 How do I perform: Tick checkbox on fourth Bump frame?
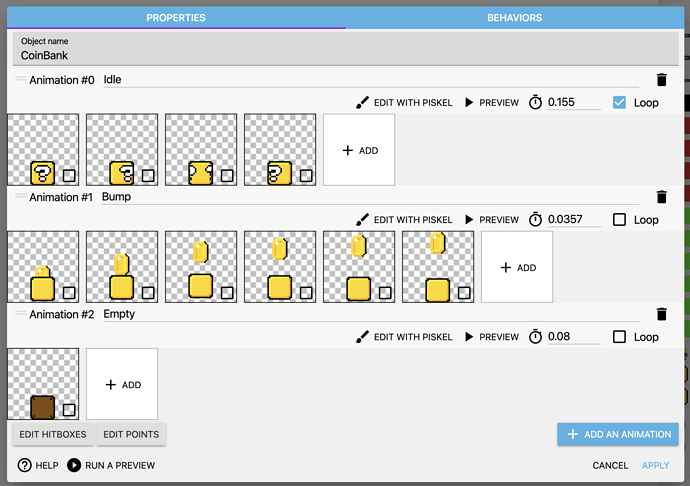click(306, 293)
